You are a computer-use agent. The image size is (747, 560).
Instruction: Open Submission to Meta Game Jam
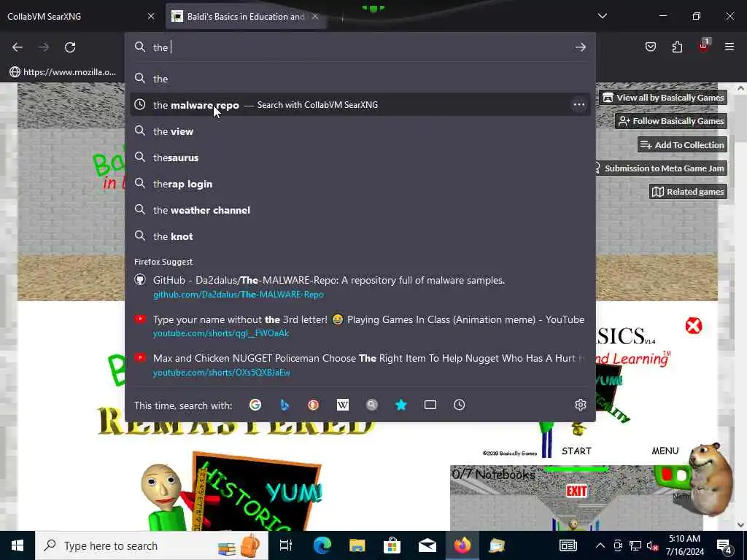coord(660,168)
